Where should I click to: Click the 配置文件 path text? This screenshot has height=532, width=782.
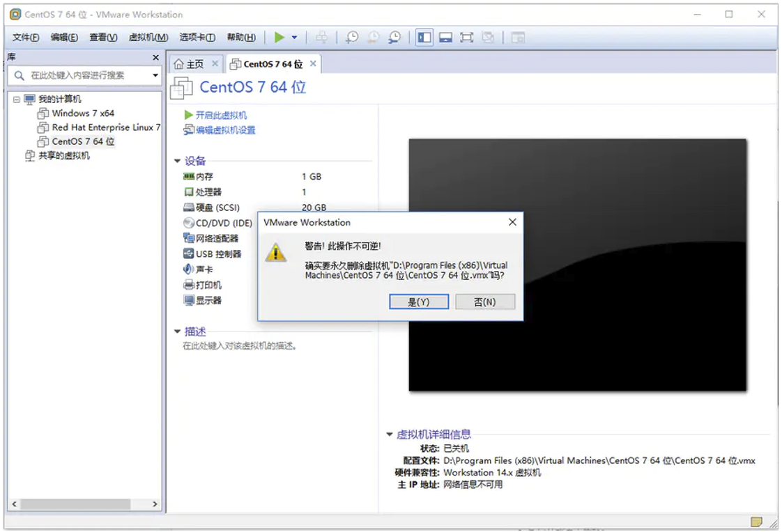(599, 461)
